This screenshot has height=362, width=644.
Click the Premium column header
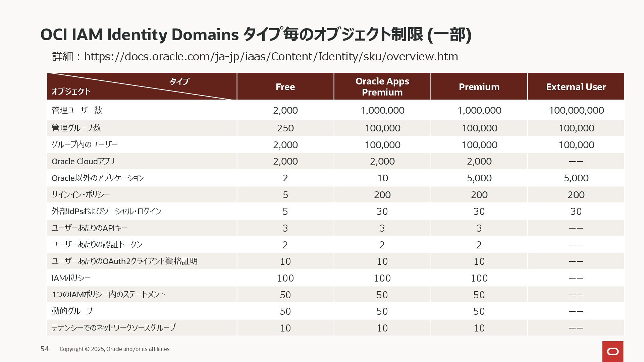[479, 87]
